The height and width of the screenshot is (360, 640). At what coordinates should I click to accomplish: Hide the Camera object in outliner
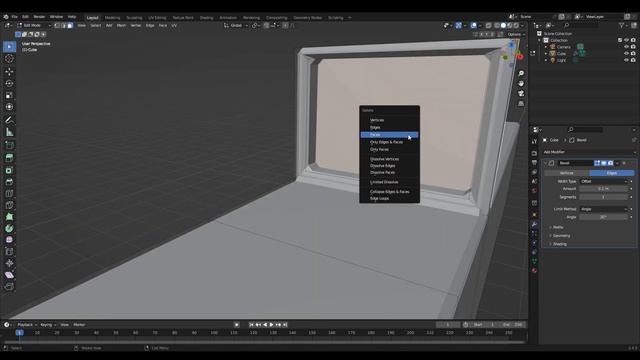click(627, 47)
